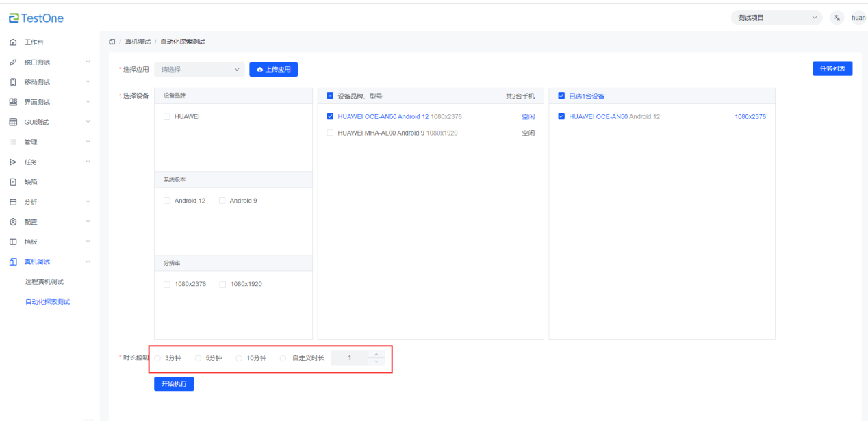This screenshot has width=868, height=421.
Task: Click the language translate icon at top right
Action: tap(837, 18)
